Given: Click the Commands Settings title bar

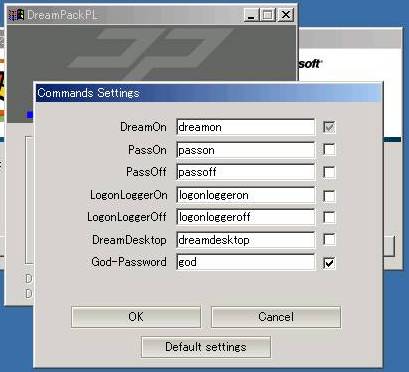Looking at the screenshot, I should click(x=209, y=93).
